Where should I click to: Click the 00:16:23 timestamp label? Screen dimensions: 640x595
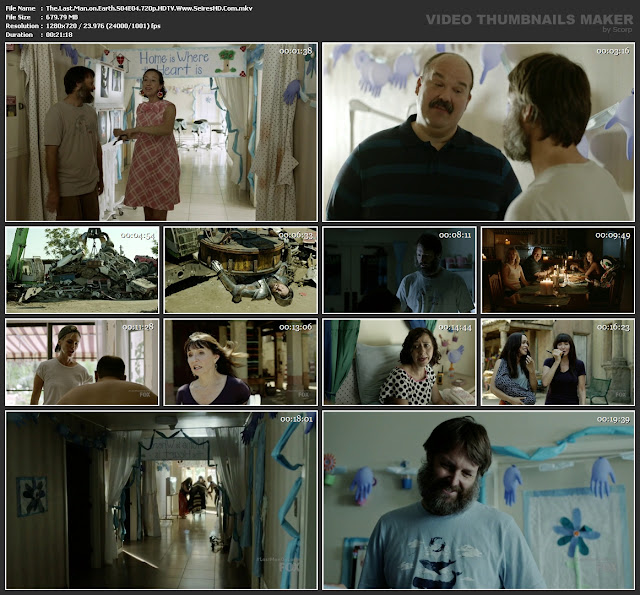[x=613, y=327]
